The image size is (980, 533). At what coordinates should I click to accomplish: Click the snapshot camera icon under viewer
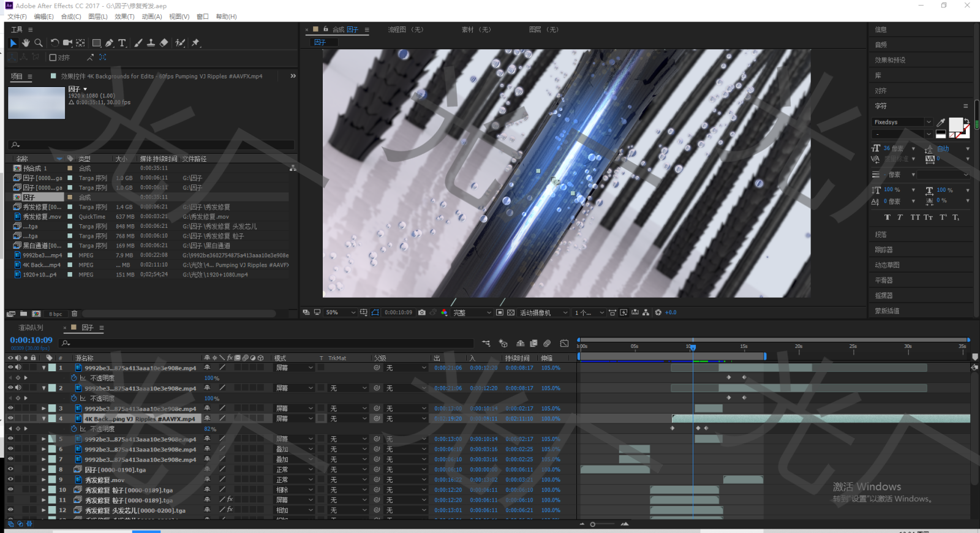(422, 312)
